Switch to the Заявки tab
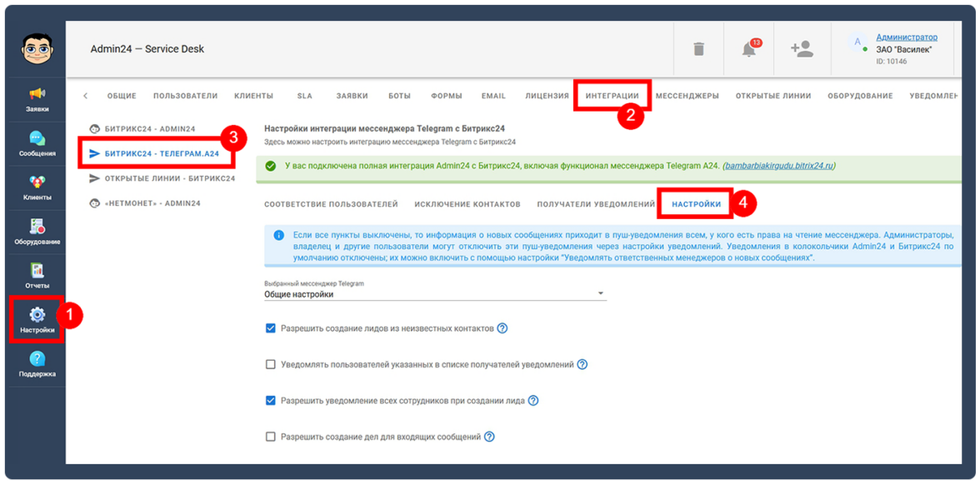This screenshot has width=980, height=485. (352, 96)
